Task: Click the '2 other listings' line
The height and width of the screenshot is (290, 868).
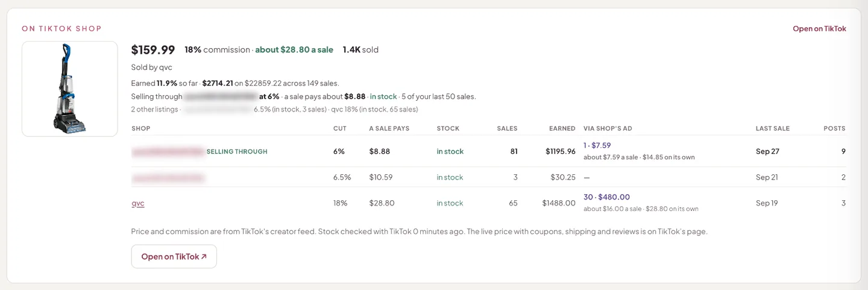Action: tap(274, 110)
